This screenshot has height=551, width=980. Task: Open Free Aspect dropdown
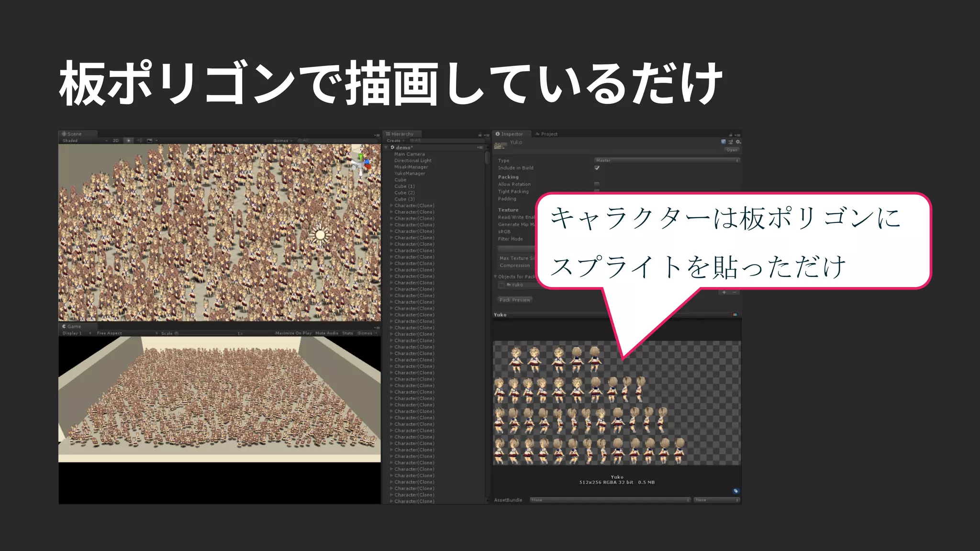127,333
